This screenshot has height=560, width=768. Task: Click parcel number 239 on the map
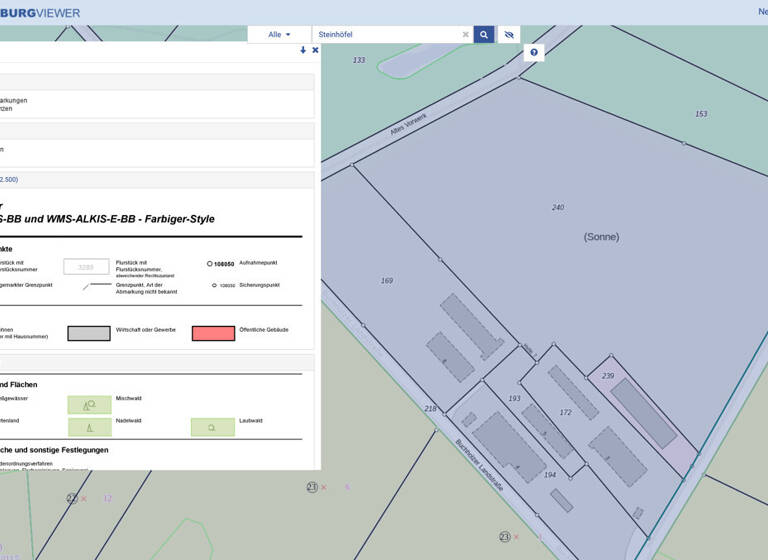pos(608,376)
